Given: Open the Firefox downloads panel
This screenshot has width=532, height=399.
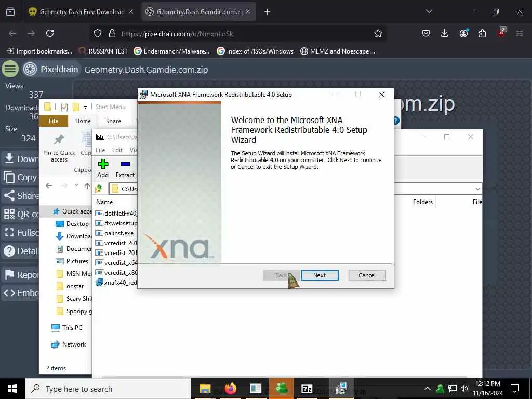Looking at the screenshot, I should click(445, 33).
